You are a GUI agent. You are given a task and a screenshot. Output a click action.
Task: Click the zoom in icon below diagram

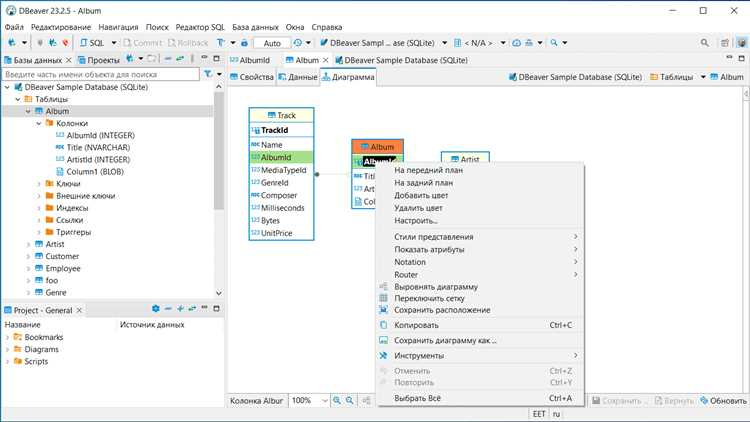pyautogui.click(x=337, y=400)
